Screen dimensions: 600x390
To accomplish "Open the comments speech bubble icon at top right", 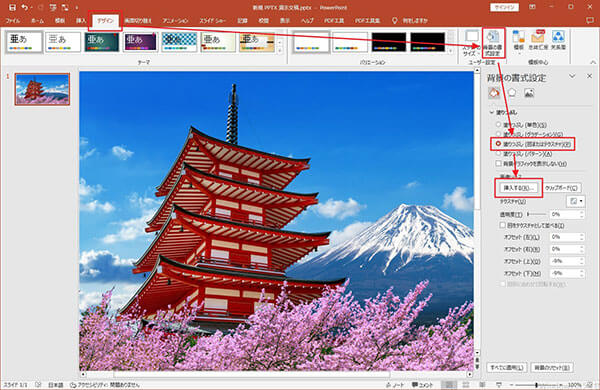I will [590, 20].
